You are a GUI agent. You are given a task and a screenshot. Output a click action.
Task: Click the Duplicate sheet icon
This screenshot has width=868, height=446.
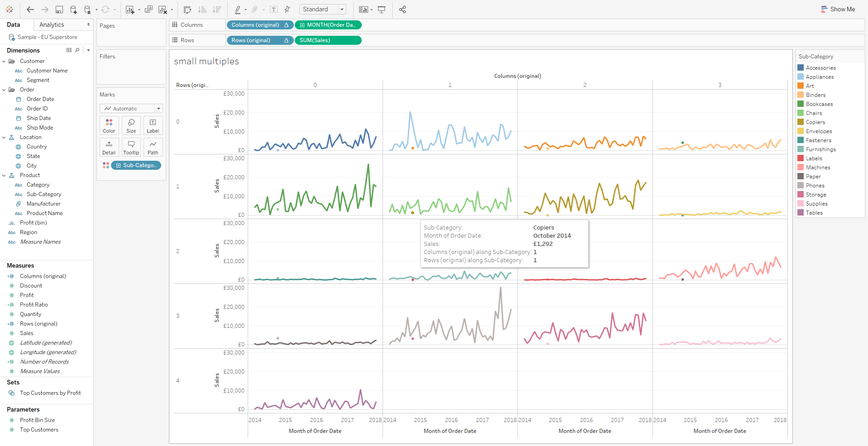(x=149, y=10)
